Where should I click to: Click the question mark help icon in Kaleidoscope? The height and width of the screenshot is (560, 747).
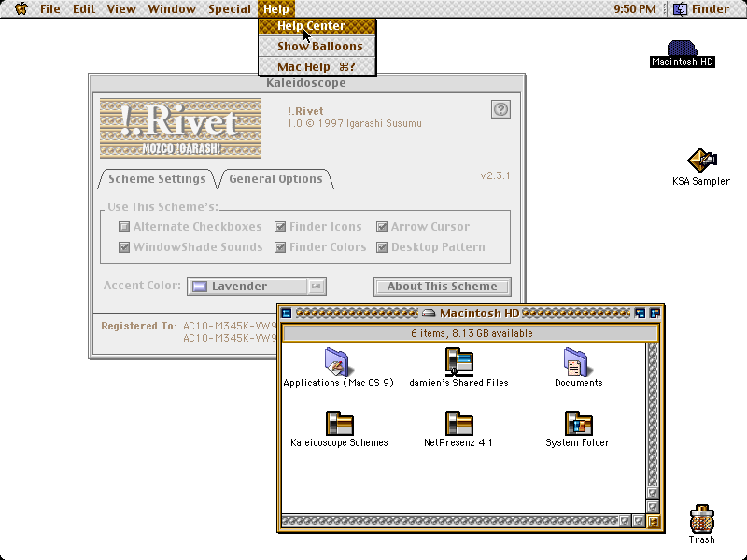[x=500, y=109]
